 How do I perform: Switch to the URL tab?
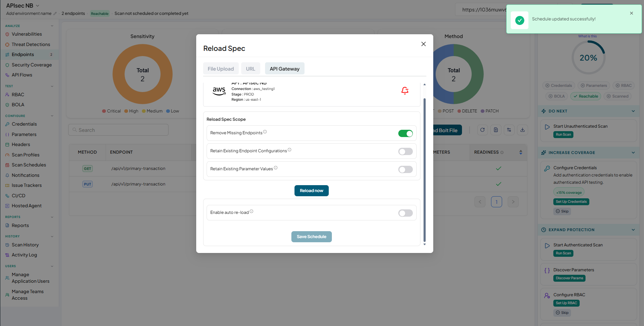pyautogui.click(x=251, y=69)
